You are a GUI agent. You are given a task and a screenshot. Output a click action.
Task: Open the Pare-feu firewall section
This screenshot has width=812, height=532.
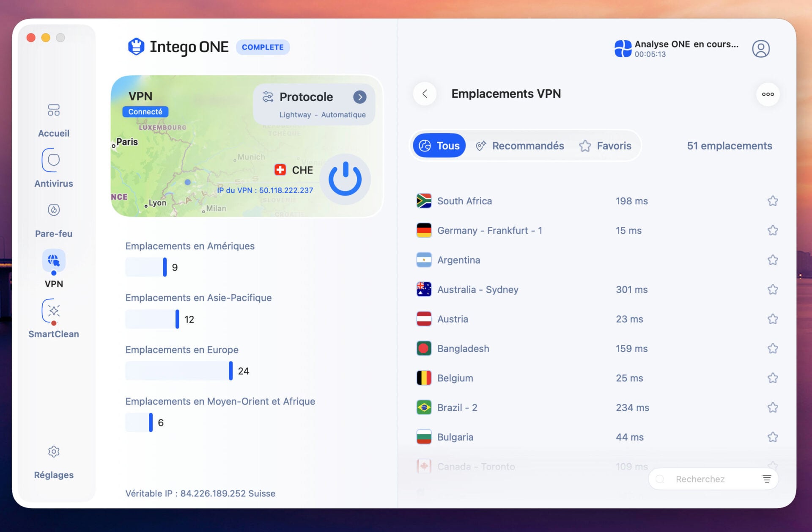click(54, 221)
